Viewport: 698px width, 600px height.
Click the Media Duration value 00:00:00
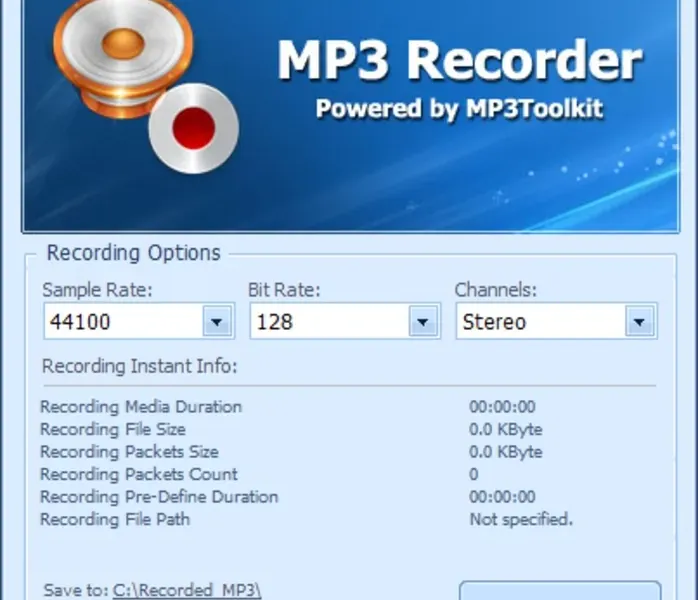pos(503,407)
